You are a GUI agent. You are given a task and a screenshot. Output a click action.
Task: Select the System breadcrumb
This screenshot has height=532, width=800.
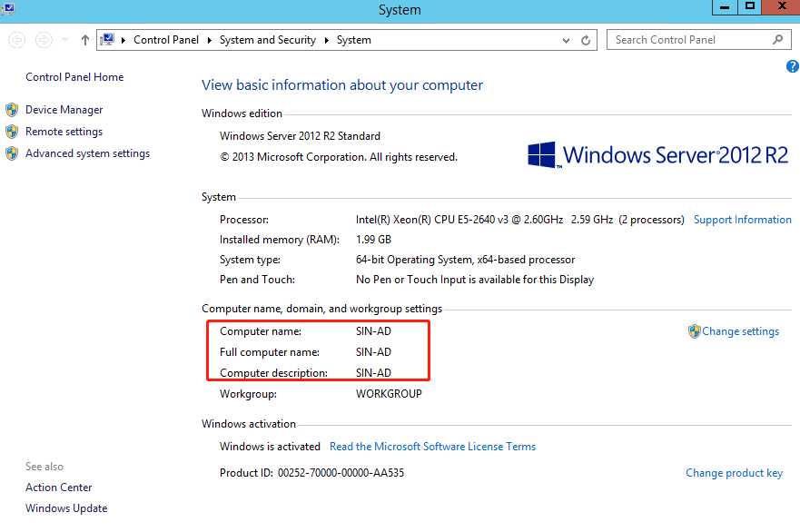click(353, 40)
